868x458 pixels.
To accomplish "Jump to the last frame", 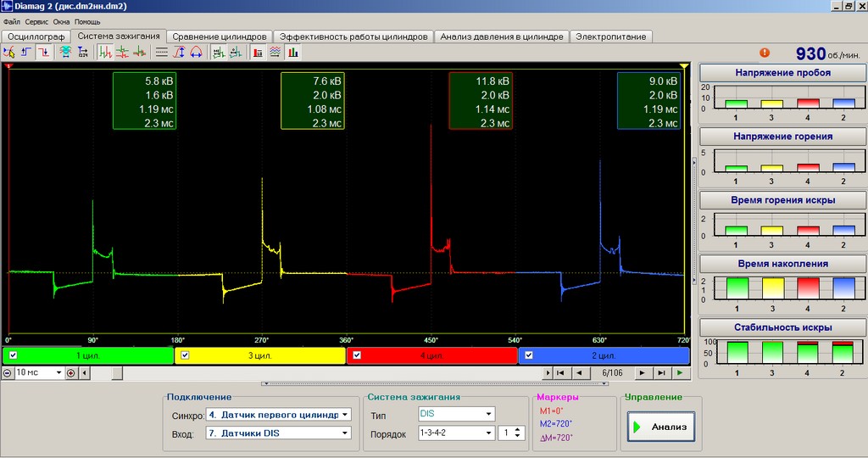I will (661, 373).
